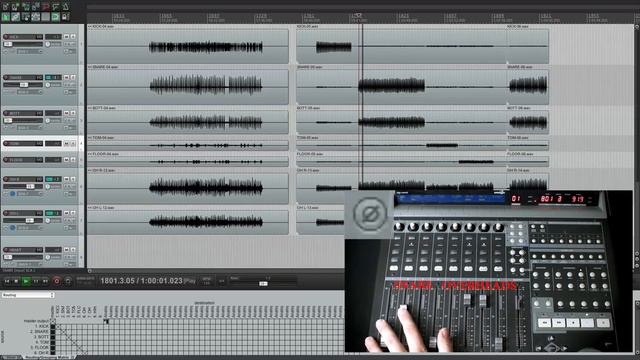Toggle Move Envelope Points With Items icon
Screen dimensions: 640x360
[x=36, y=17]
